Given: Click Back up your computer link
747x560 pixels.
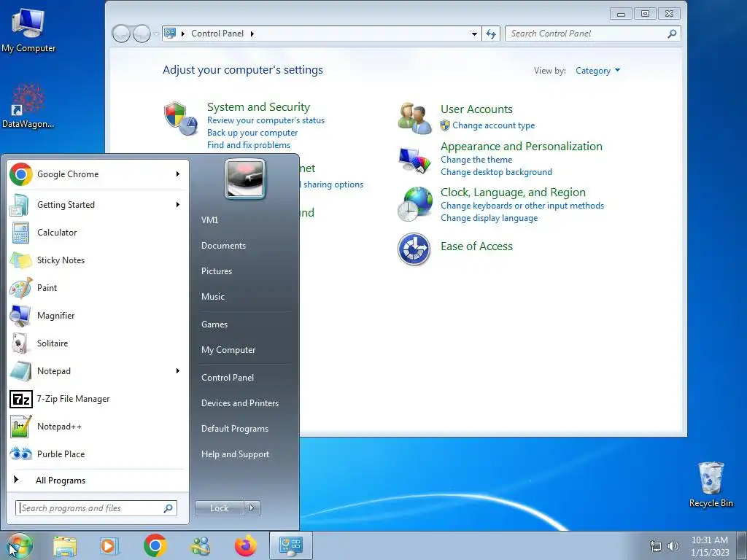Looking at the screenshot, I should [252, 133].
